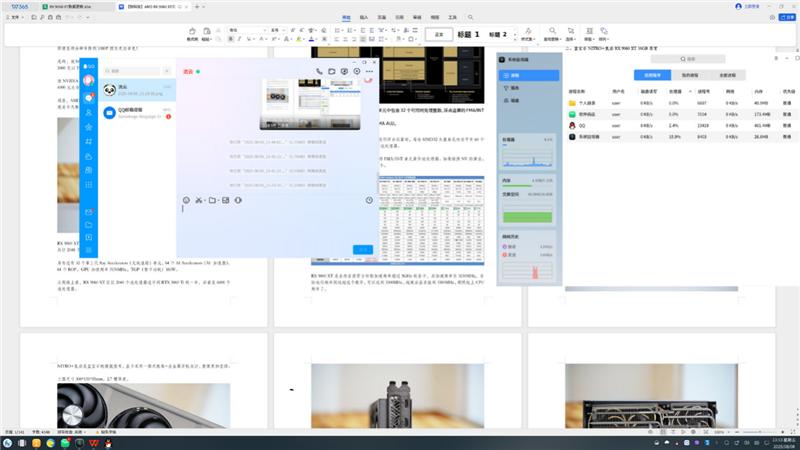This screenshot has height=450, width=800.
Task: Switch to the 插入 ribbon tab
Action: tap(364, 18)
